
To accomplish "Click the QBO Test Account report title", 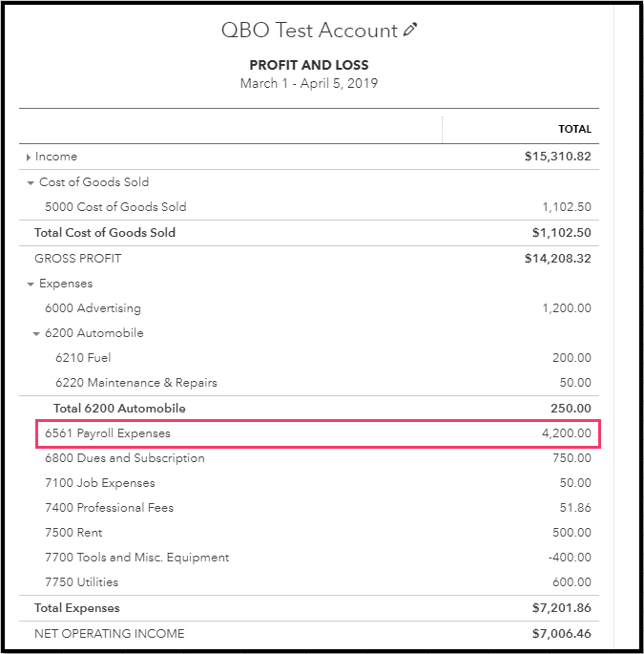I will click(x=309, y=31).
